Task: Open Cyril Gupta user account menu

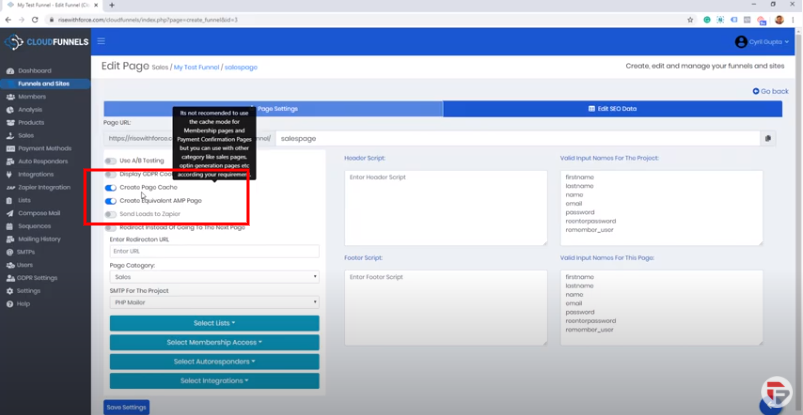Action: tap(761, 42)
